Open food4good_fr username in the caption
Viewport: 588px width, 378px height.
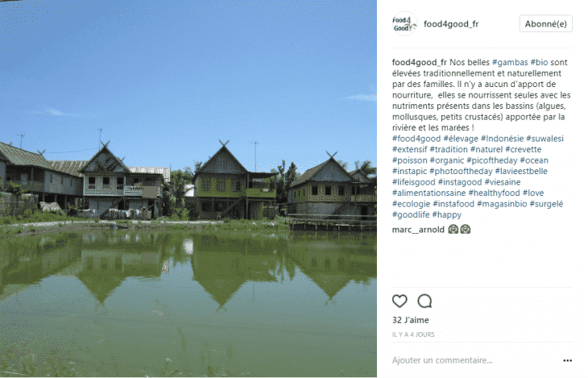[419, 62]
